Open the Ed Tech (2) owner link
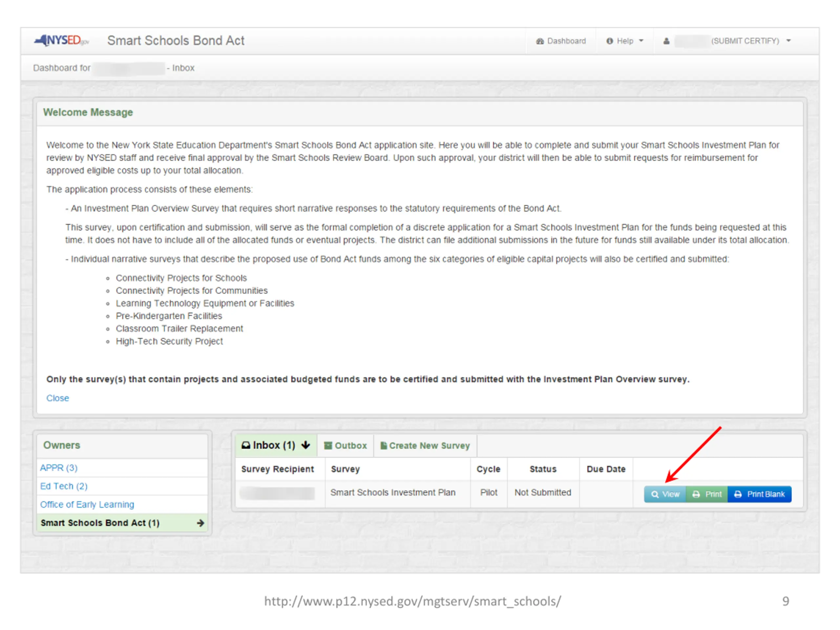 click(x=64, y=486)
